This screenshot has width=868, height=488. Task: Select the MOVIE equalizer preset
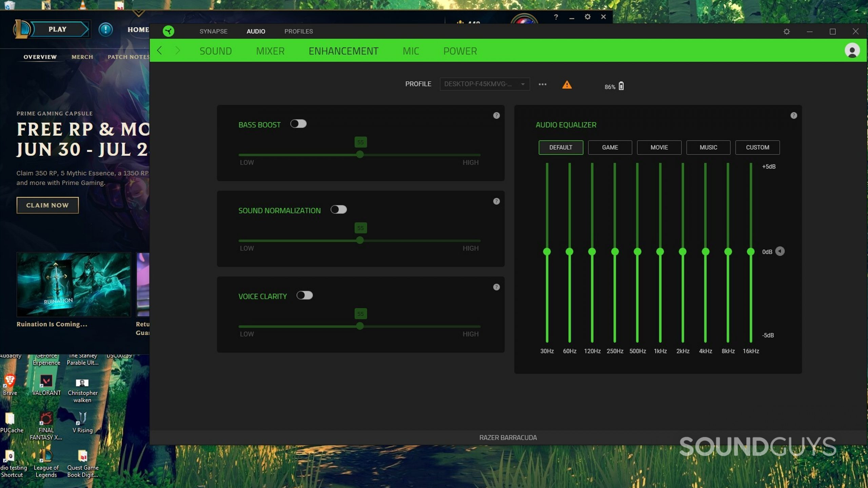659,147
